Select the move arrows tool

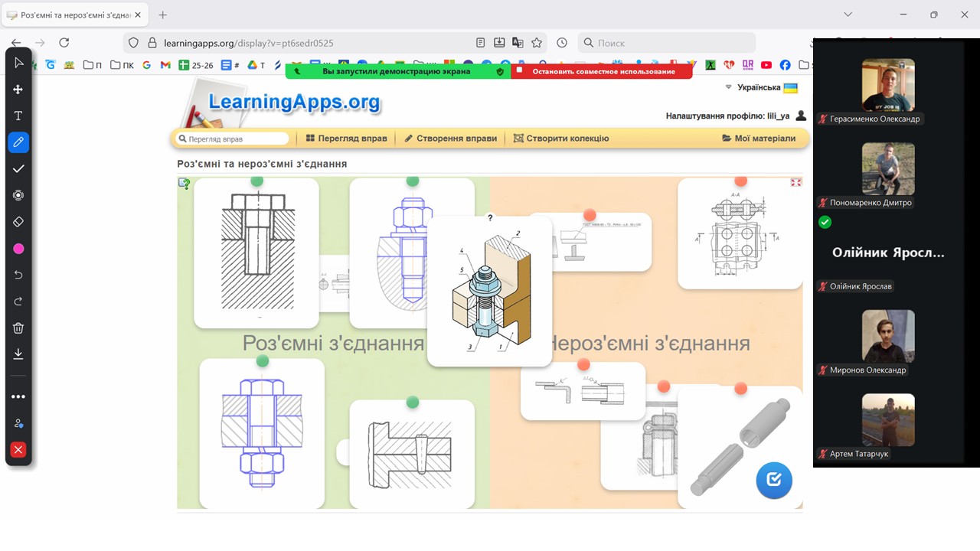[18, 90]
